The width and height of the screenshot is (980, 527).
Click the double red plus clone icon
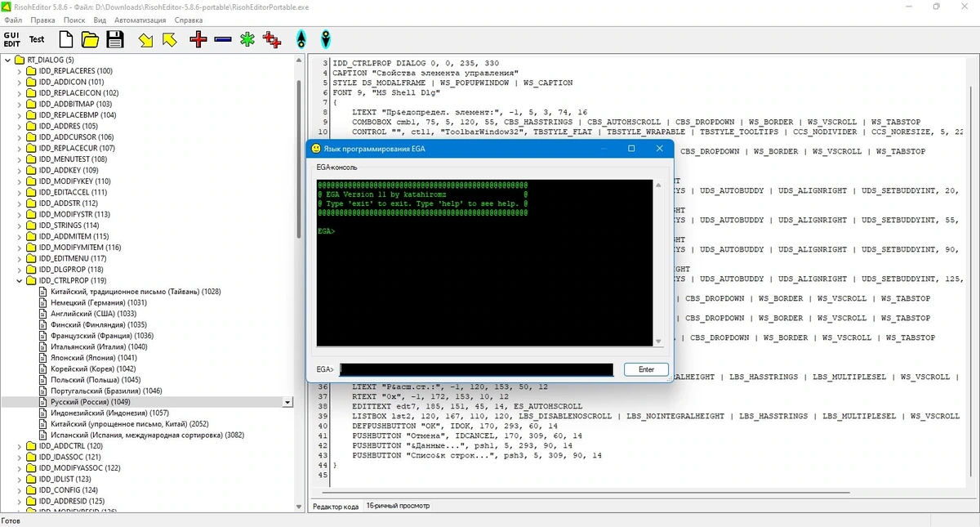272,39
